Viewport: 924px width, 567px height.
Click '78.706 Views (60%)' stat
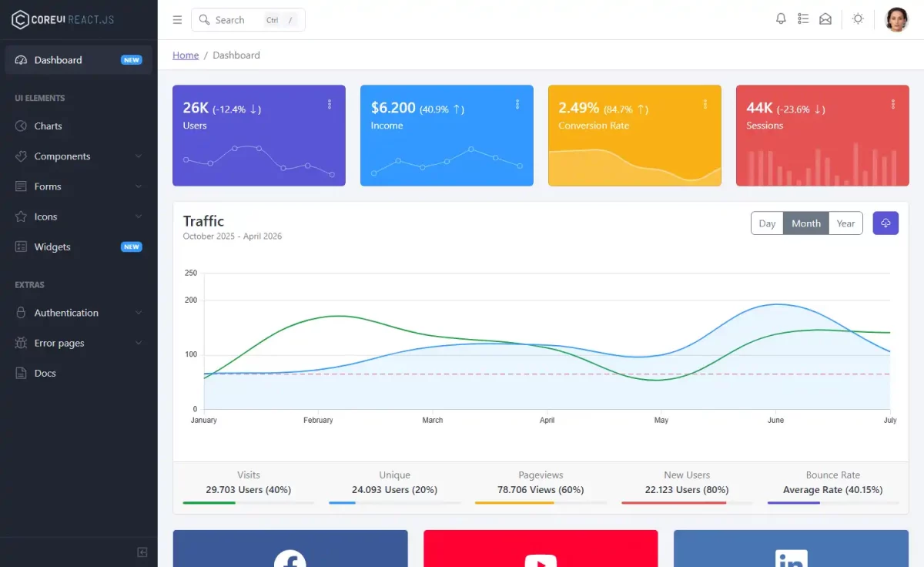pyautogui.click(x=541, y=490)
